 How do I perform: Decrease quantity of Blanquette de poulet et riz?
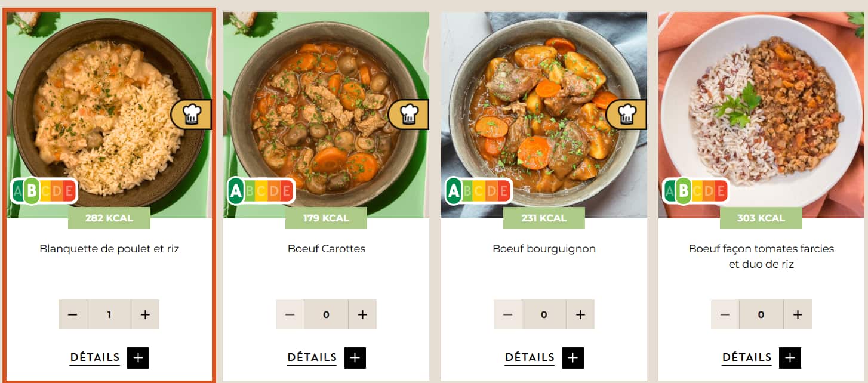(73, 314)
